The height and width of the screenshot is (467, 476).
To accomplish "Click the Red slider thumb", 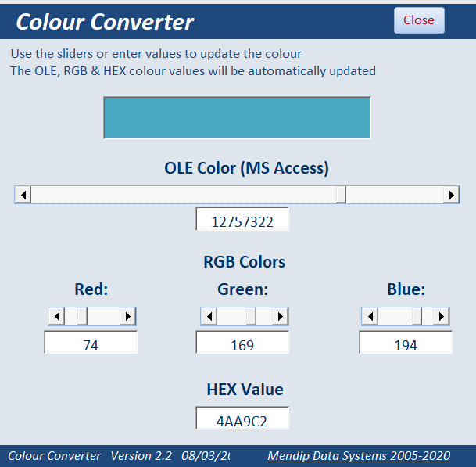I will pyautogui.click(x=82, y=316).
